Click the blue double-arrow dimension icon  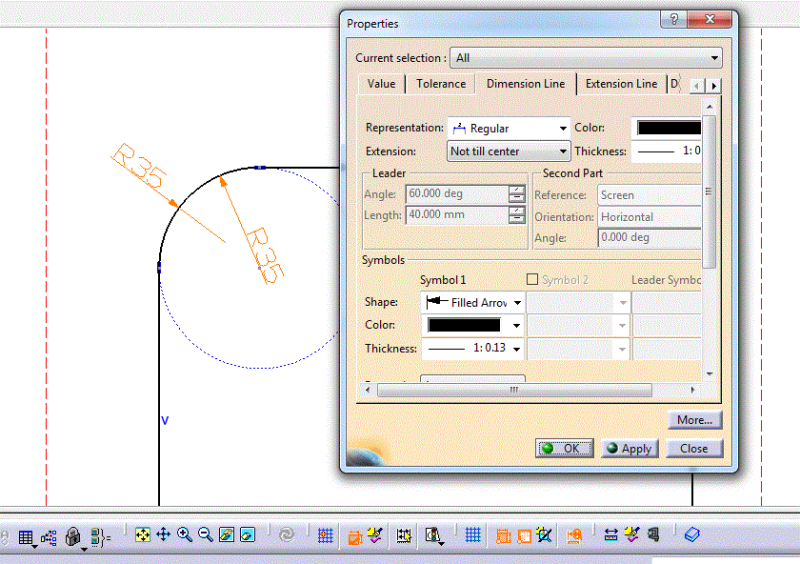[611, 535]
